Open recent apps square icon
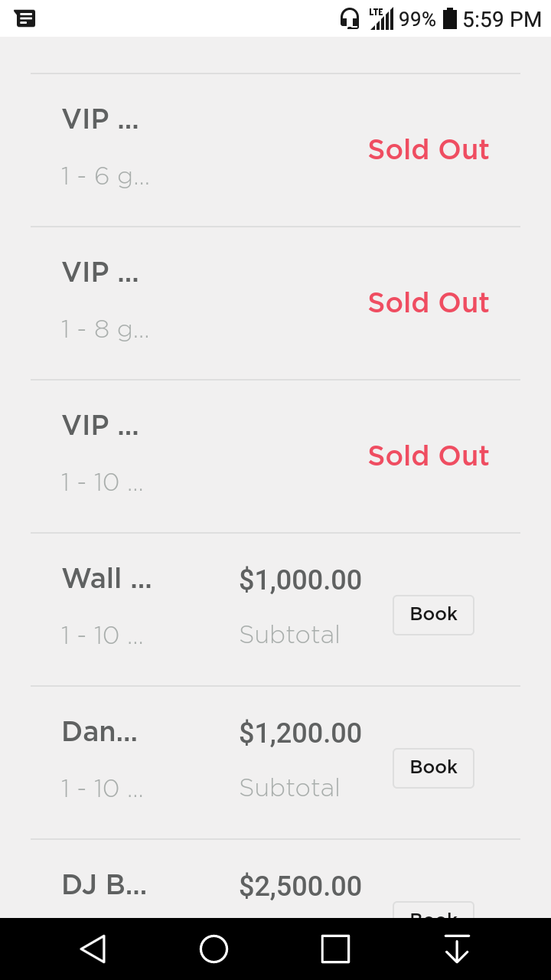Screen dimensions: 551x980 pos(335,949)
